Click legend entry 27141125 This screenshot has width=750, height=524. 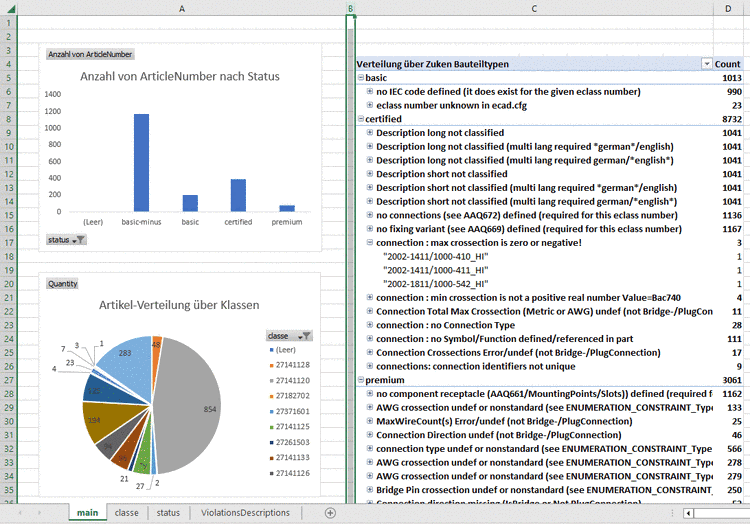(290, 426)
